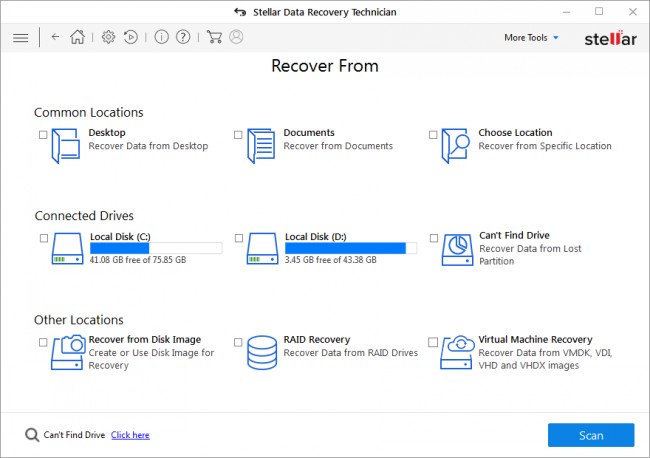Click 'Recover Data from Desktop' description
Screen dimensions: 650x458
(148, 146)
